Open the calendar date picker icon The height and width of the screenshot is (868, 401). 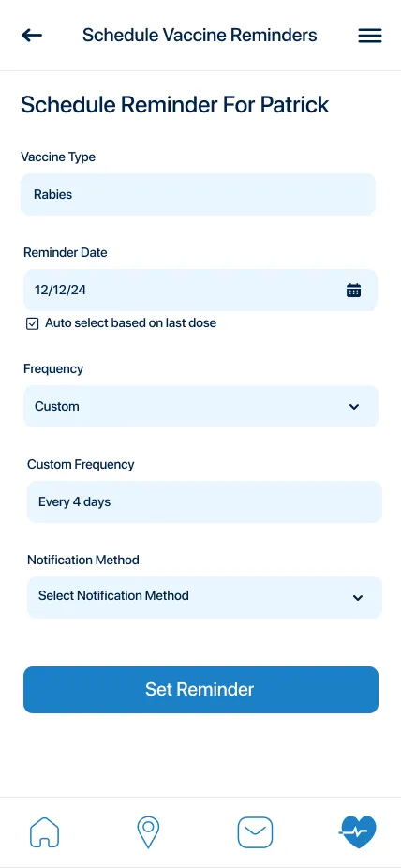point(353,290)
